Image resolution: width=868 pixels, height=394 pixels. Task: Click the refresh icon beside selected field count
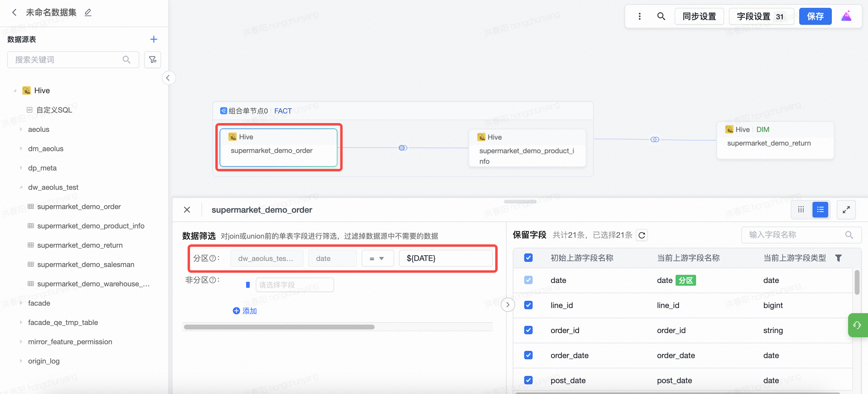click(641, 235)
